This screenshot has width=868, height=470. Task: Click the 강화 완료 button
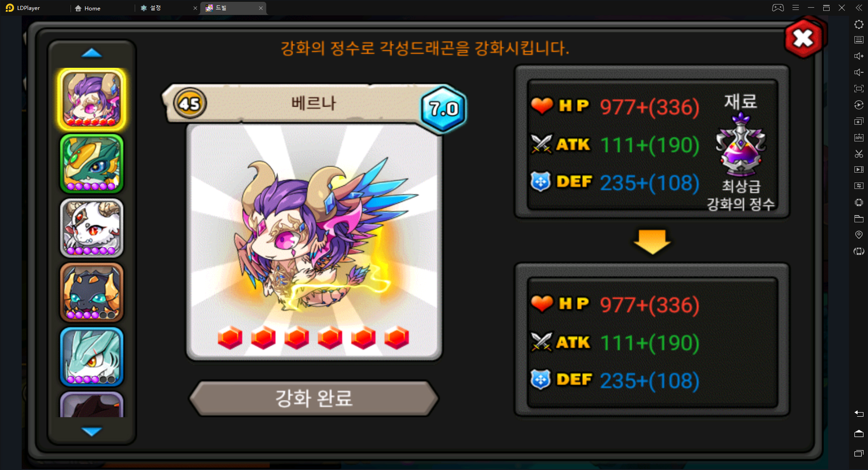click(314, 398)
